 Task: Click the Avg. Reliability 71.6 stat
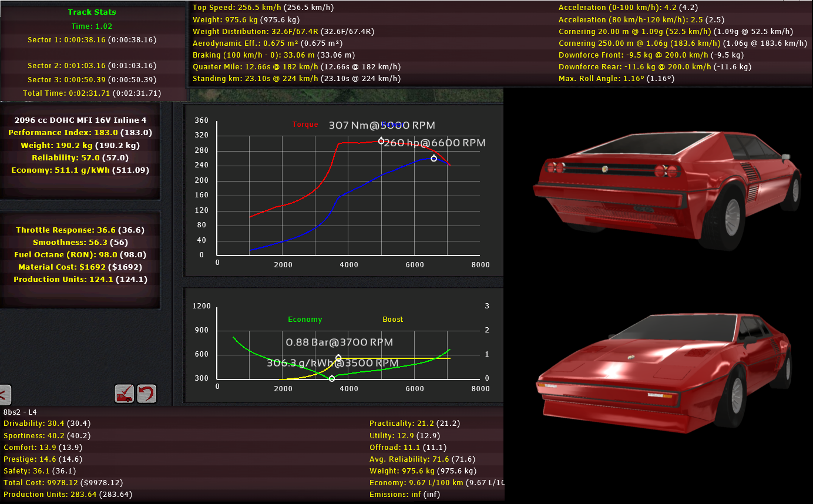tap(422, 459)
